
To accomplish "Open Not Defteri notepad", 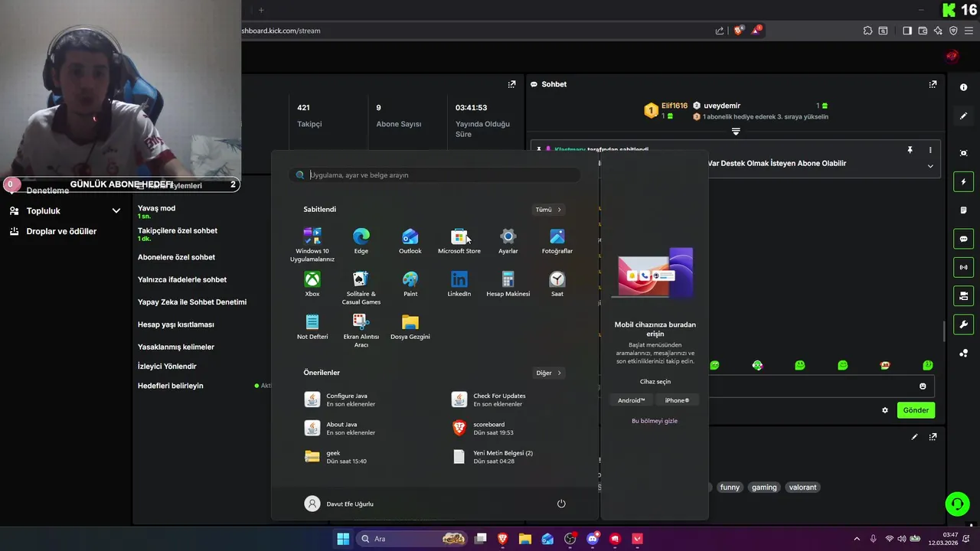I will (312, 327).
